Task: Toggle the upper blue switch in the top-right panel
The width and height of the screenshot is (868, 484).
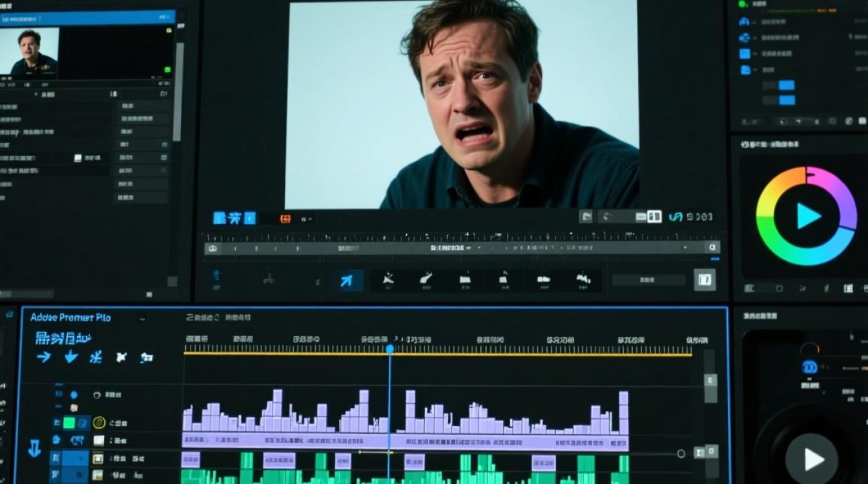Action: (786, 85)
